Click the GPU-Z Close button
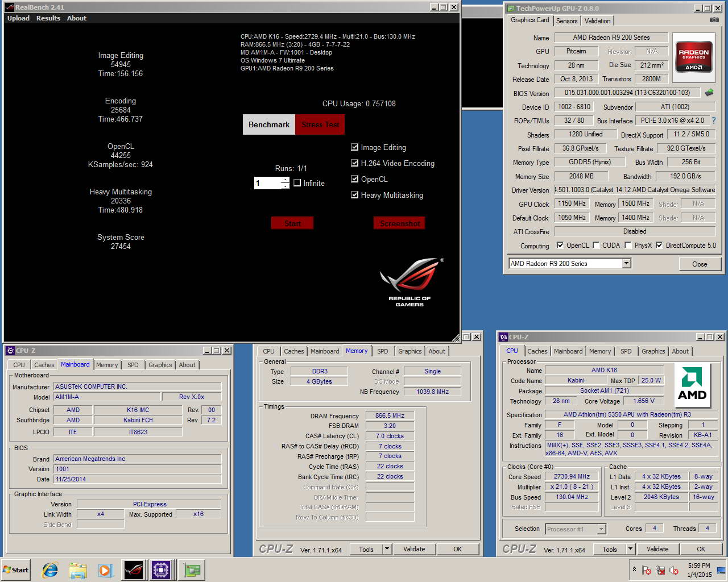The width and height of the screenshot is (728, 582). point(700,264)
